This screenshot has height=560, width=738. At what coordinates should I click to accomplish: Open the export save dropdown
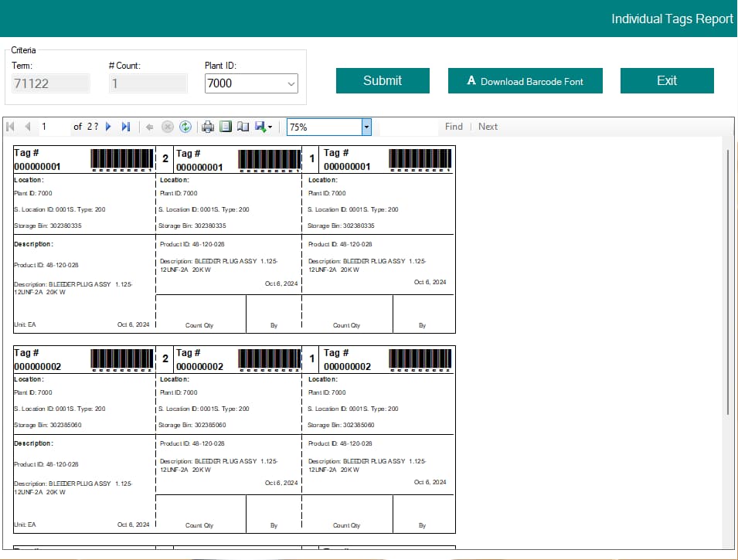point(263,127)
